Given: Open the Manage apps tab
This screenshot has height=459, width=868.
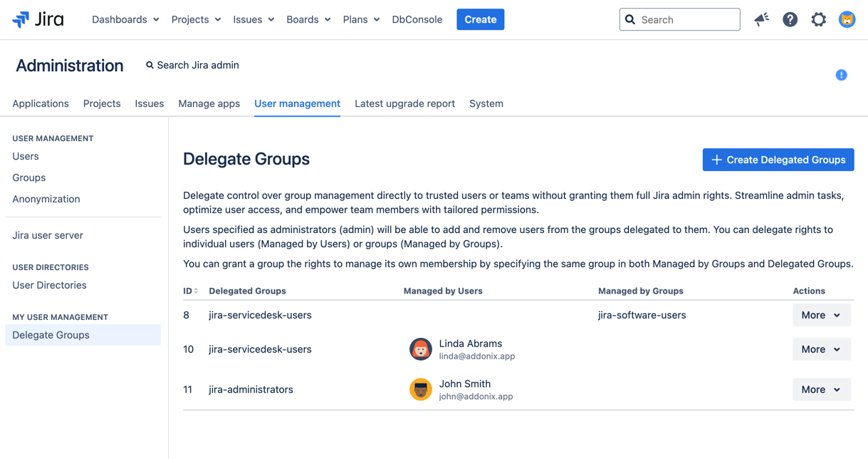Looking at the screenshot, I should click(209, 103).
